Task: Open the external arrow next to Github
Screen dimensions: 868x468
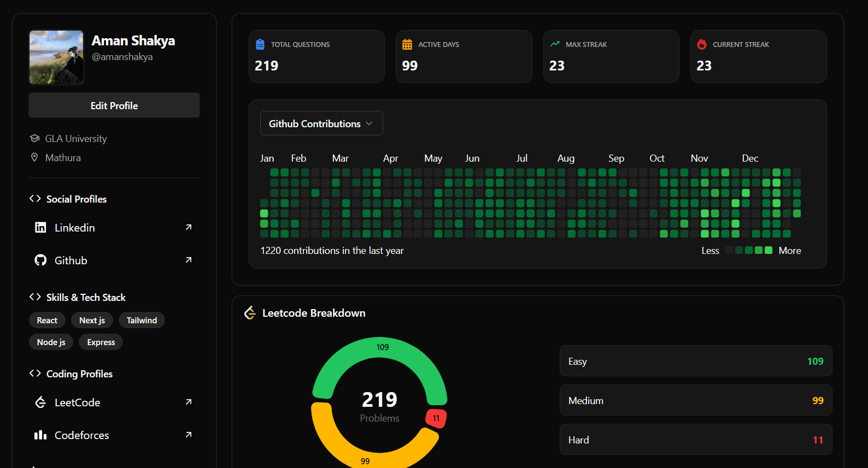Action: tap(189, 260)
